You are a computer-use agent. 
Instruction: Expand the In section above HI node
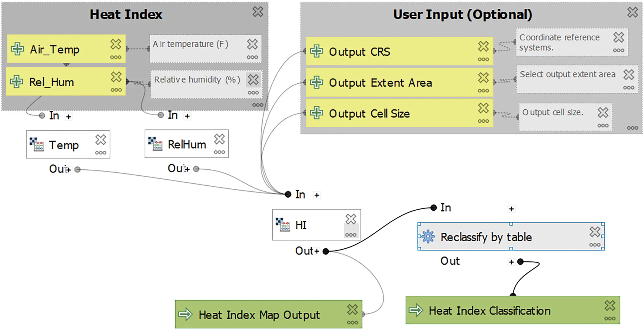coord(317,195)
